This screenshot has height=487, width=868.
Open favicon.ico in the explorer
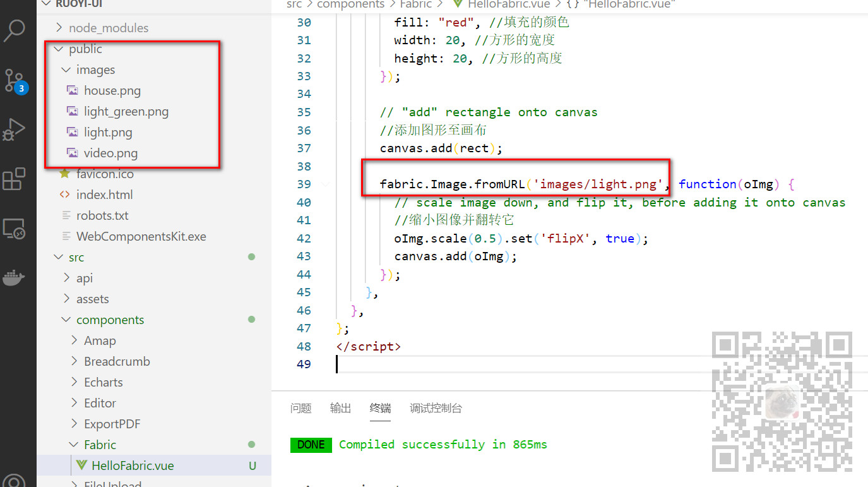[105, 174]
